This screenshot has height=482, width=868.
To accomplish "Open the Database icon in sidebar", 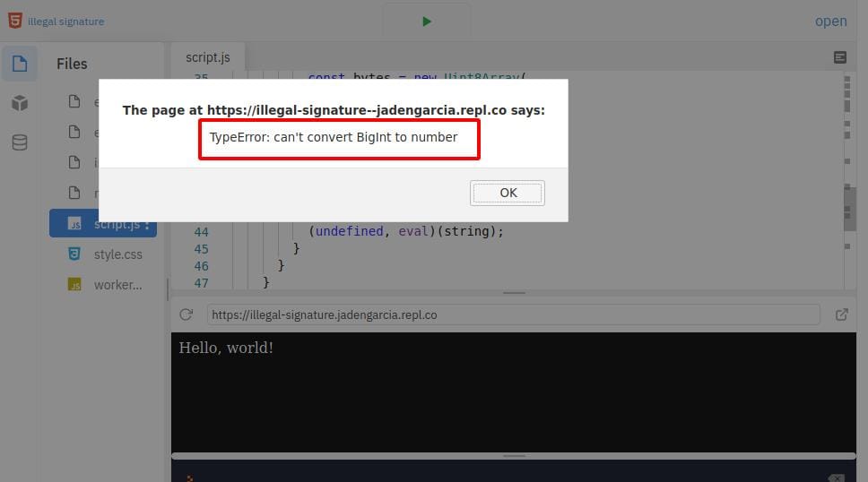I will pyautogui.click(x=20, y=142).
